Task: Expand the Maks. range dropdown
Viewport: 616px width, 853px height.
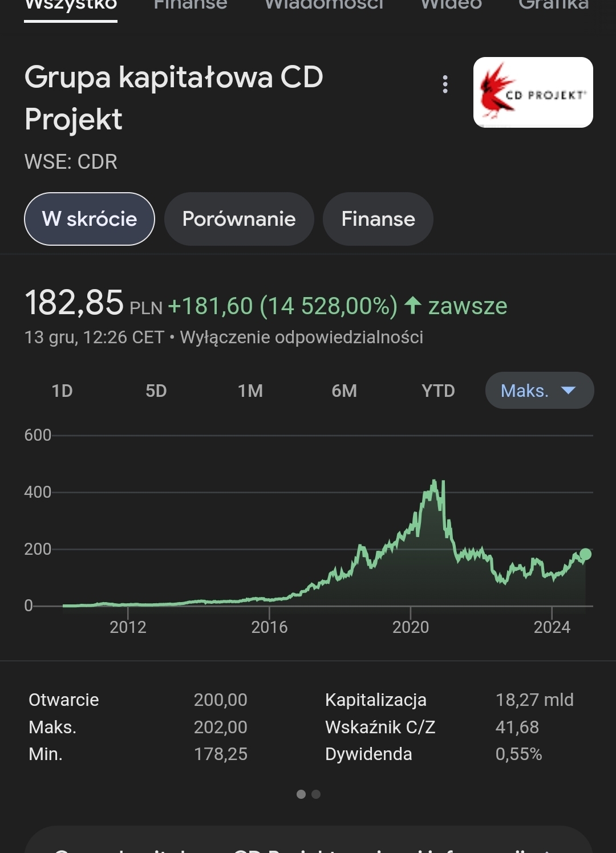Action: pyautogui.click(x=539, y=391)
